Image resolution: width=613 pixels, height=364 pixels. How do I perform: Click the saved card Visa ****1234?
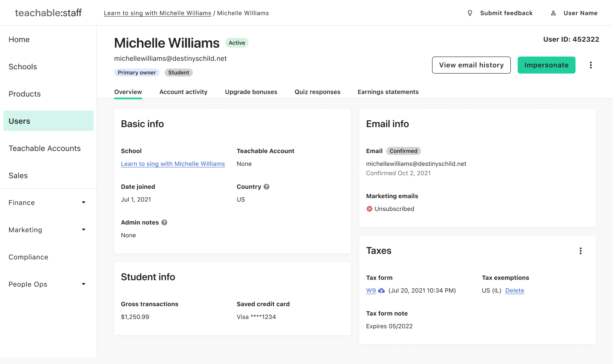click(x=256, y=317)
